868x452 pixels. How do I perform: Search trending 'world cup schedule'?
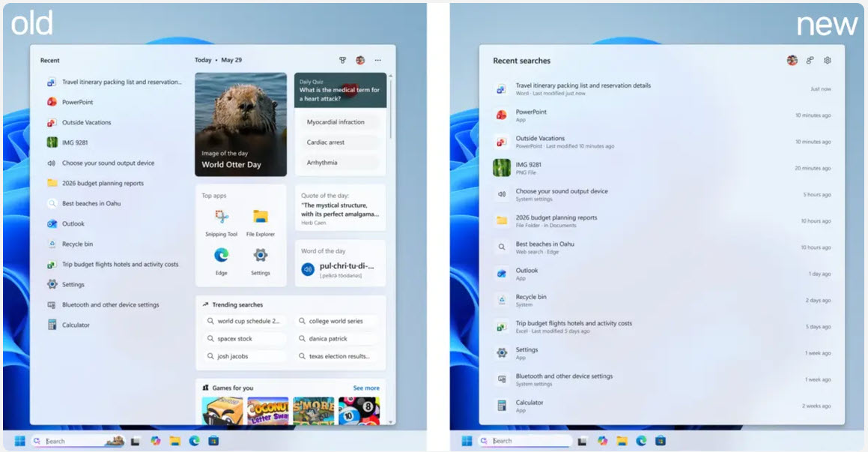coord(243,322)
